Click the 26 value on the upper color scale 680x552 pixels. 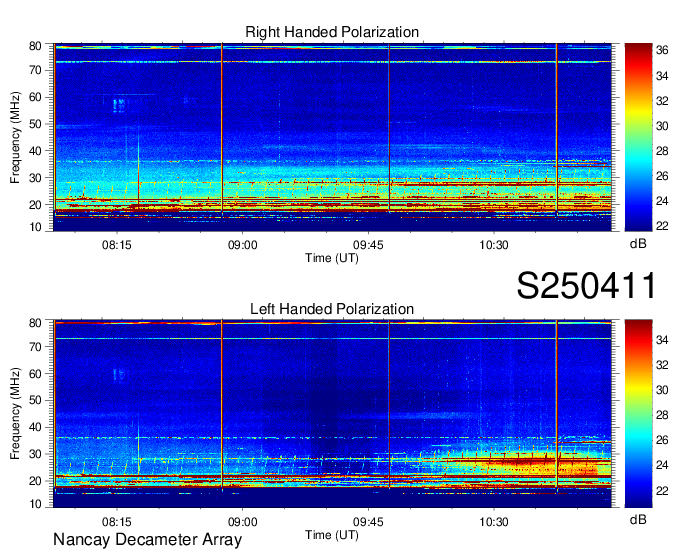click(x=662, y=176)
